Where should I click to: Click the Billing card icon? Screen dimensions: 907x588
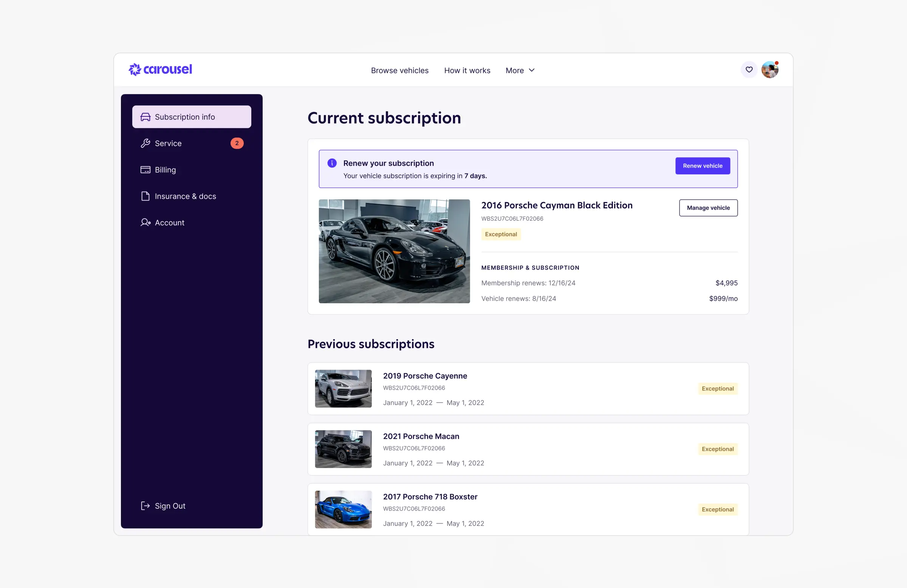(x=145, y=170)
